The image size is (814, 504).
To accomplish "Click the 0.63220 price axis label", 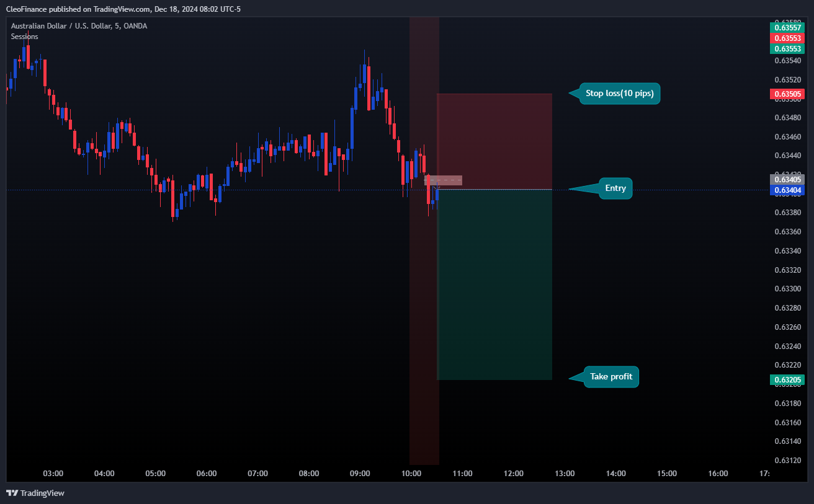I will click(x=787, y=365).
